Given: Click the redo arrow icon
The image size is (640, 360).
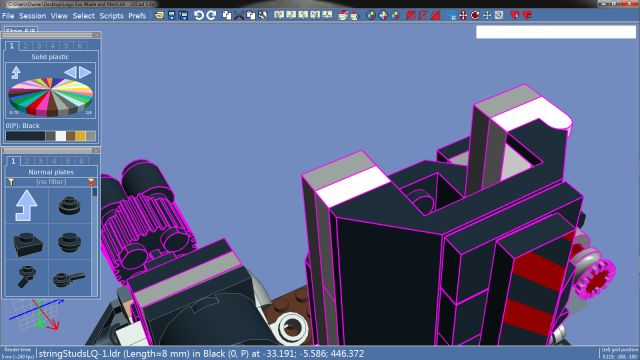Looking at the screenshot, I should coord(211,16).
